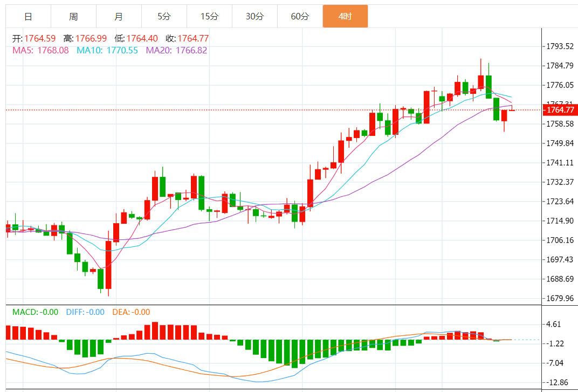Click the 高: 1766.99 high price value
The height and width of the screenshot is (392, 578).
85,38
